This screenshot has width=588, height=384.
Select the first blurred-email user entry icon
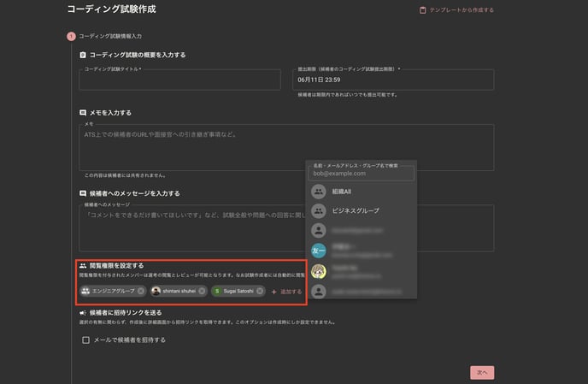pos(319,230)
